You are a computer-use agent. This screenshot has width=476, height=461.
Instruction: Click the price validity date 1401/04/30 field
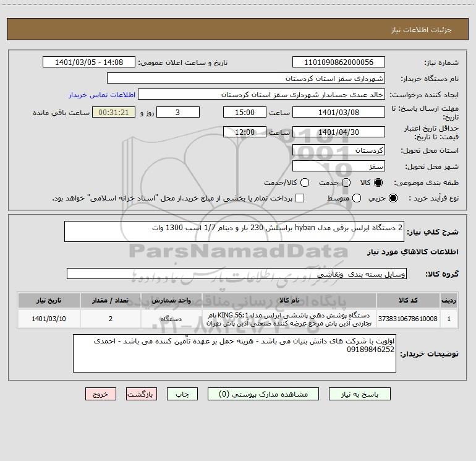(339, 132)
